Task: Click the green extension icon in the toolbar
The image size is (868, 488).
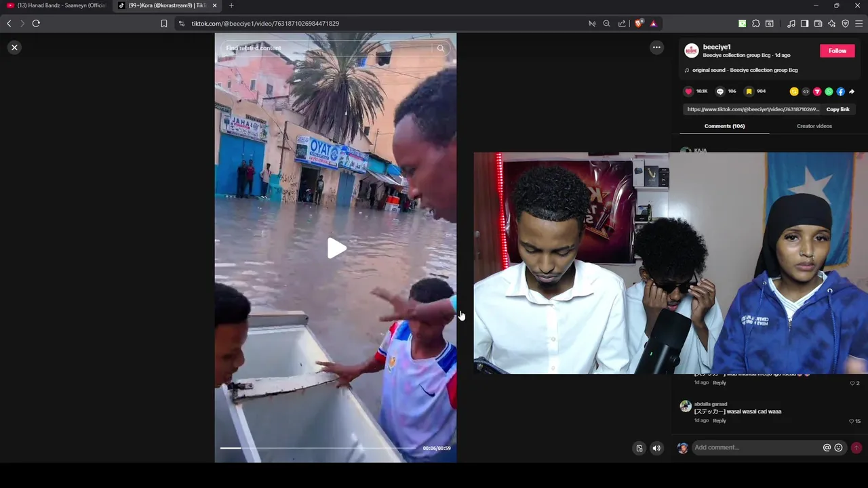Action: click(743, 24)
